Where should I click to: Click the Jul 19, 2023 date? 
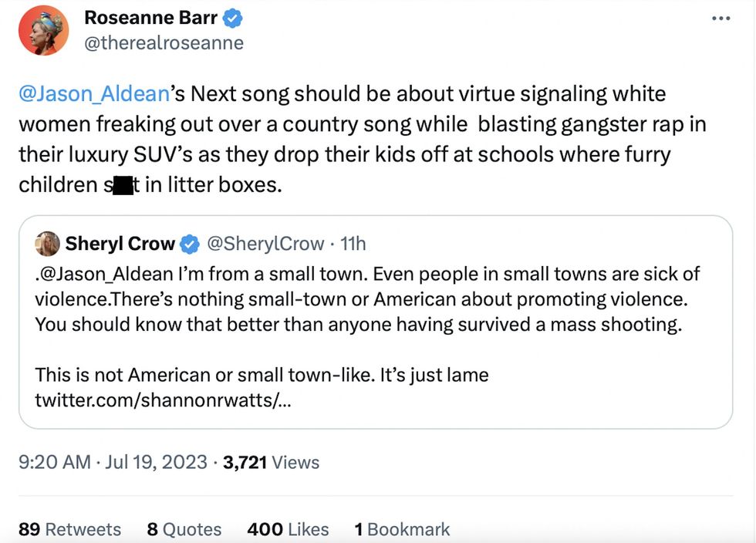tap(147, 462)
